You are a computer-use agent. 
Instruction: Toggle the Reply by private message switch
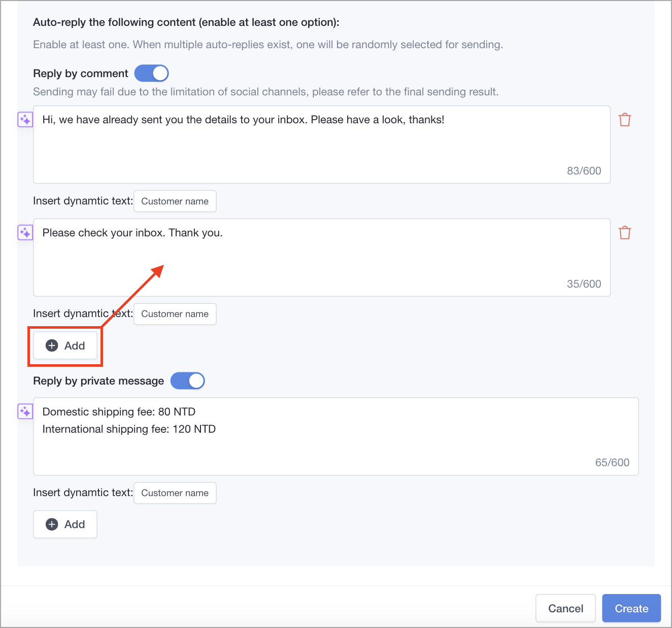pos(187,381)
